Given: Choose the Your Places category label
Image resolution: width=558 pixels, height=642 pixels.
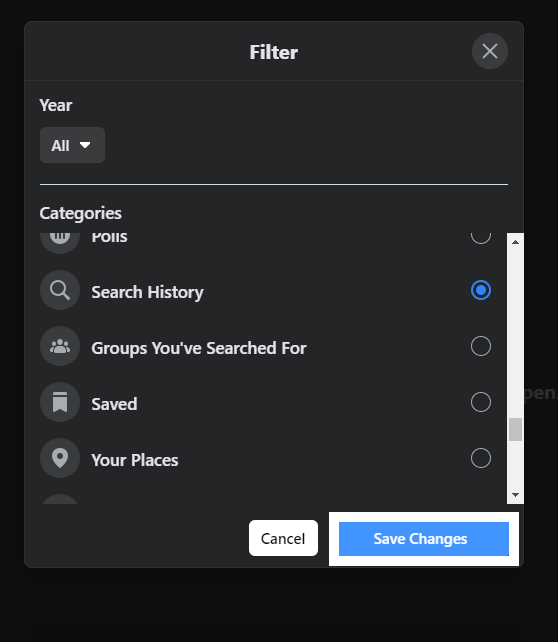Looking at the screenshot, I should tap(135, 460).
